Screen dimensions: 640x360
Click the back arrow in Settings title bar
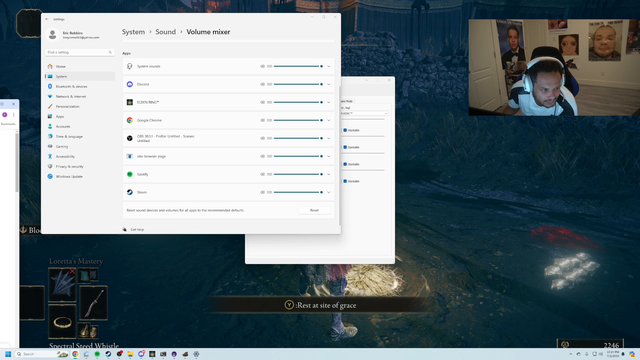click(47, 19)
